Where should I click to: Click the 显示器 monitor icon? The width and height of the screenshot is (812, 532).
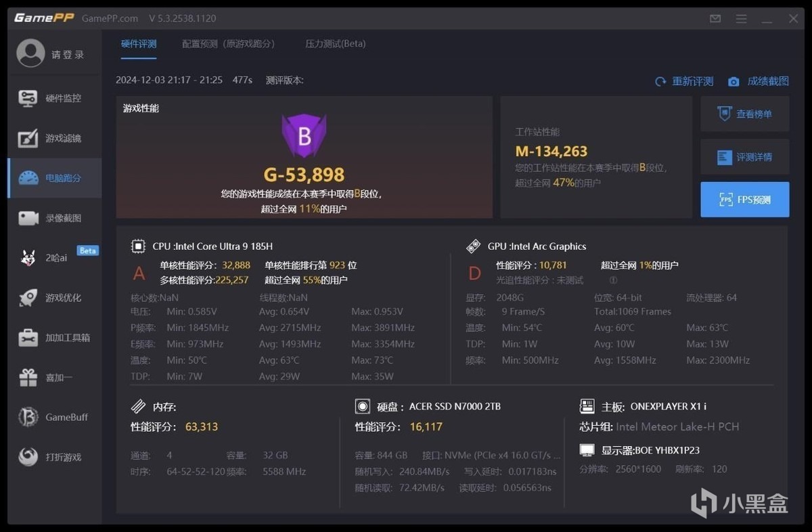[587, 450]
